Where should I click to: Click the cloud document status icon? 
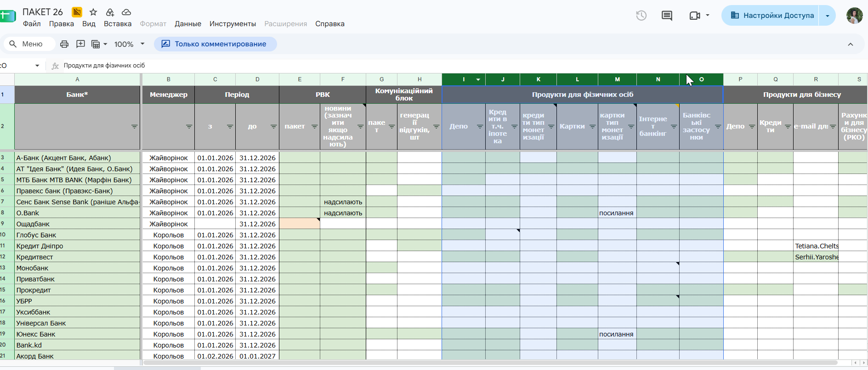coord(126,12)
